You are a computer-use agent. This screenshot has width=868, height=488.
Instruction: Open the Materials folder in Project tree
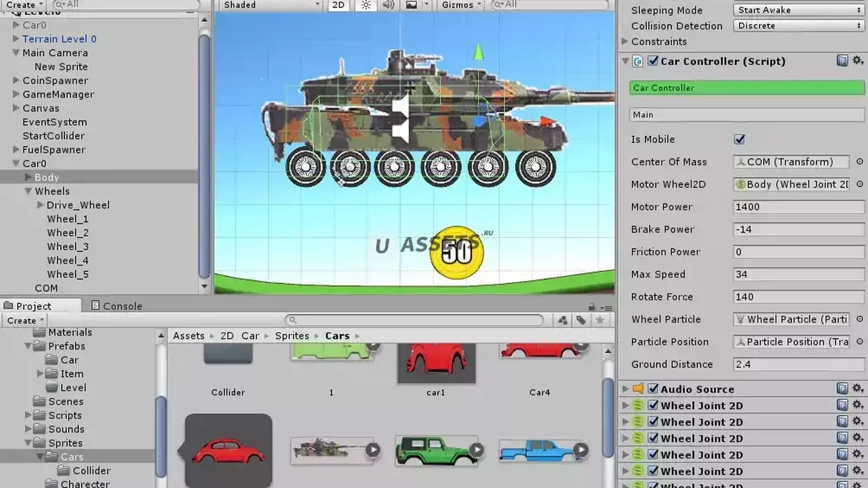pos(70,332)
